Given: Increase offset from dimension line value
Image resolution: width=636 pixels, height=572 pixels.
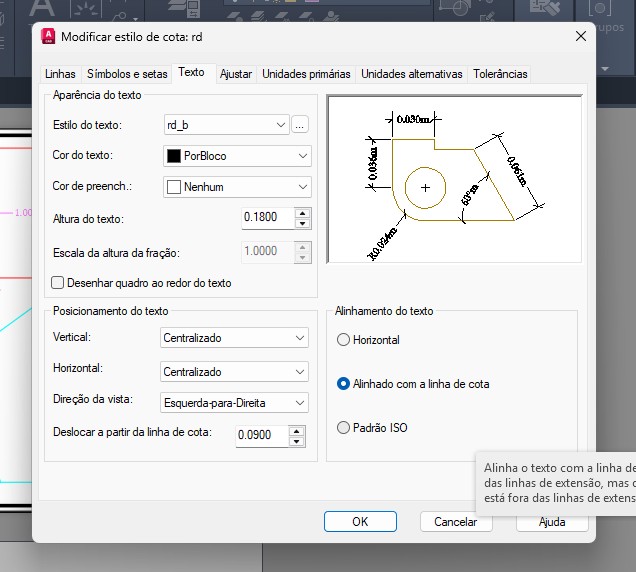Looking at the screenshot, I should tap(295, 430).
